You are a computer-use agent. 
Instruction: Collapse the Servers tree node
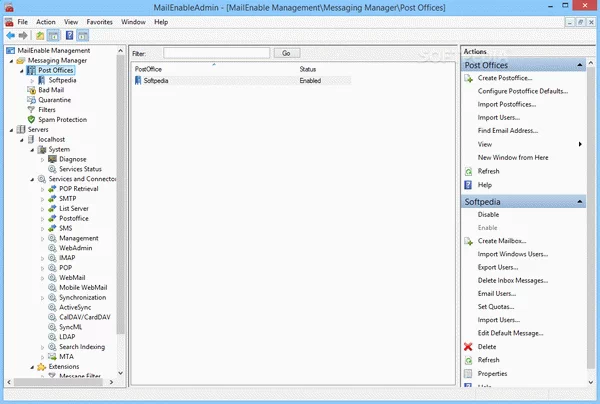[11, 130]
